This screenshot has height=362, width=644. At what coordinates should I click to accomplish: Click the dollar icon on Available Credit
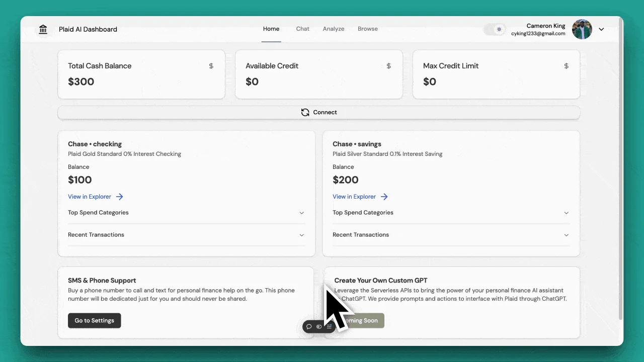pyautogui.click(x=389, y=66)
